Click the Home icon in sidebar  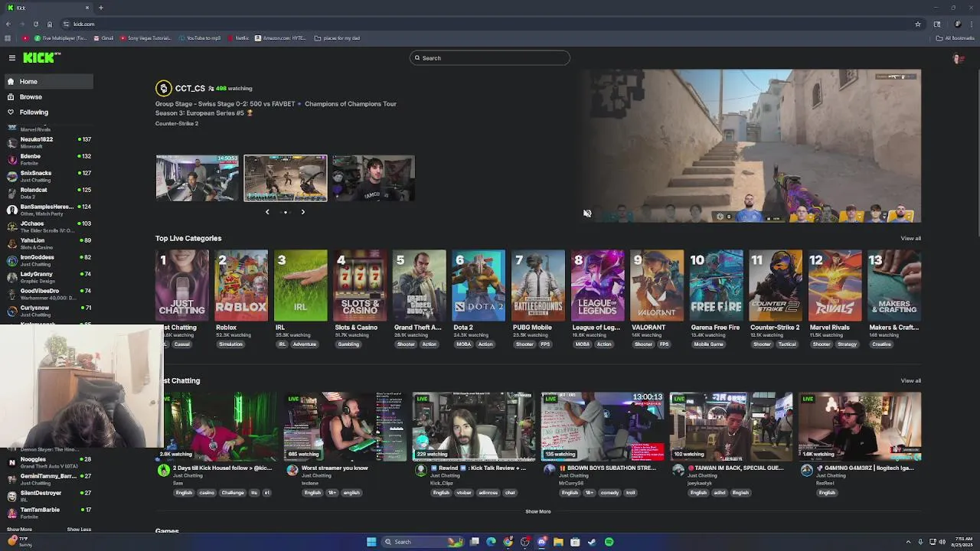point(11,81)
